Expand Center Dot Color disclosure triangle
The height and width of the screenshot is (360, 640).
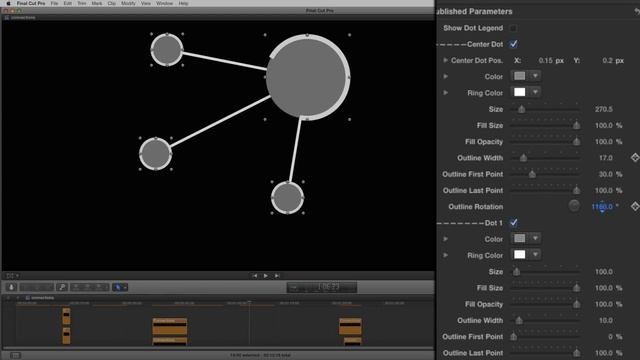pyautogui.click(x=445, y=76)
